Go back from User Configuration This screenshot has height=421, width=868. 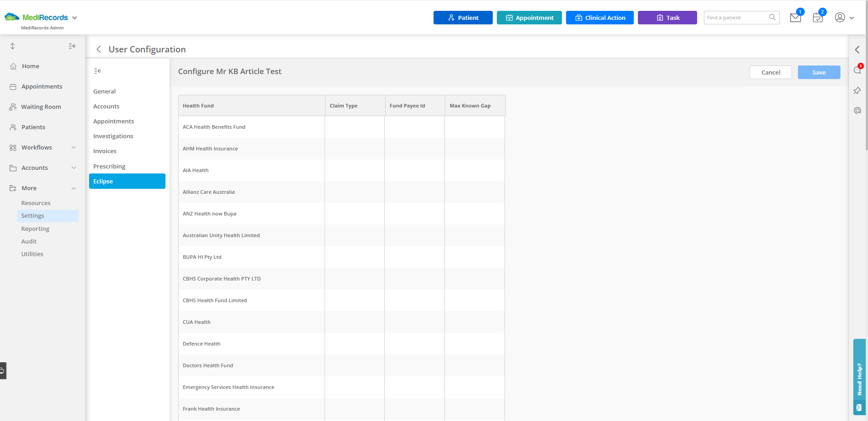pos(99,49)
